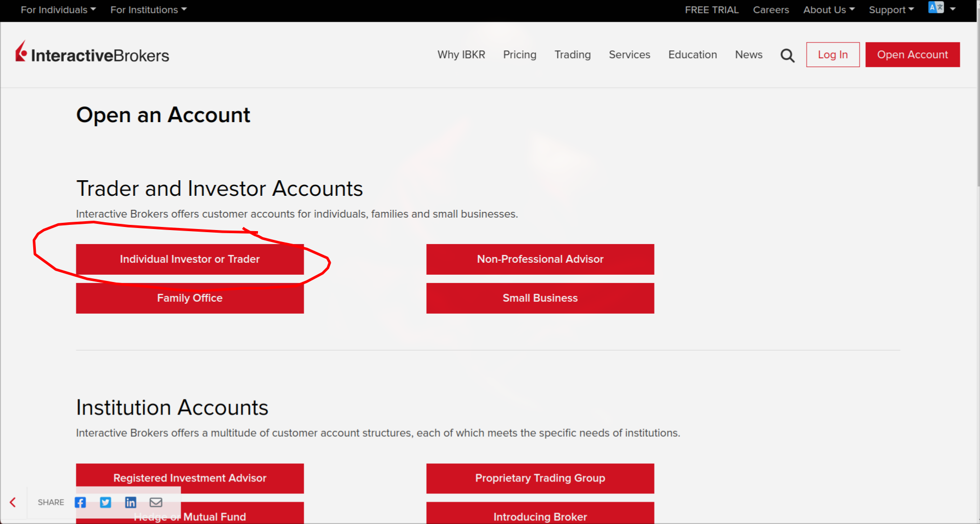The height and width of the screenshot is (524, 980).
Task: Click the page's vertical scrollbar
Action: pyautogui.click(x=978, y=104)
